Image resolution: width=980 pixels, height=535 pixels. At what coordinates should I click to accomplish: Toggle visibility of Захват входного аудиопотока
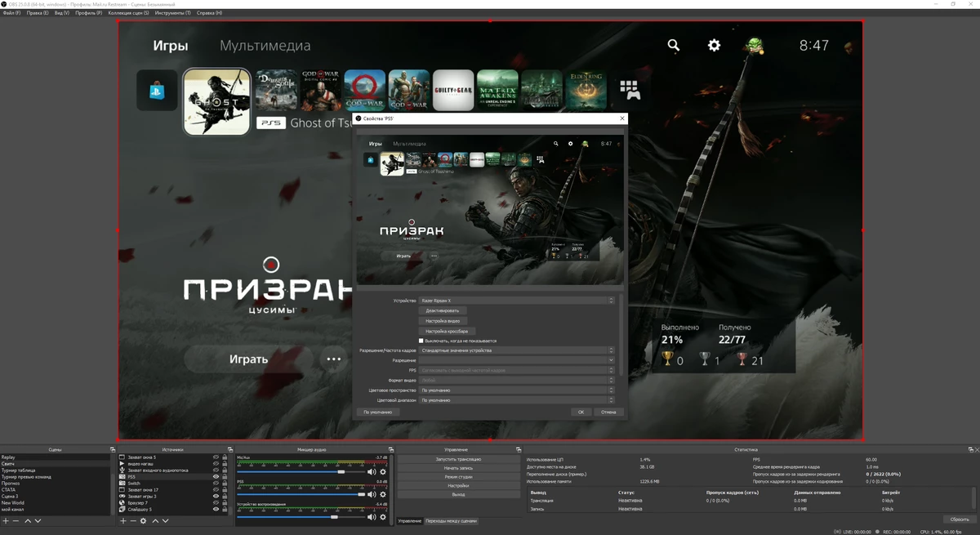click(216, 470)
